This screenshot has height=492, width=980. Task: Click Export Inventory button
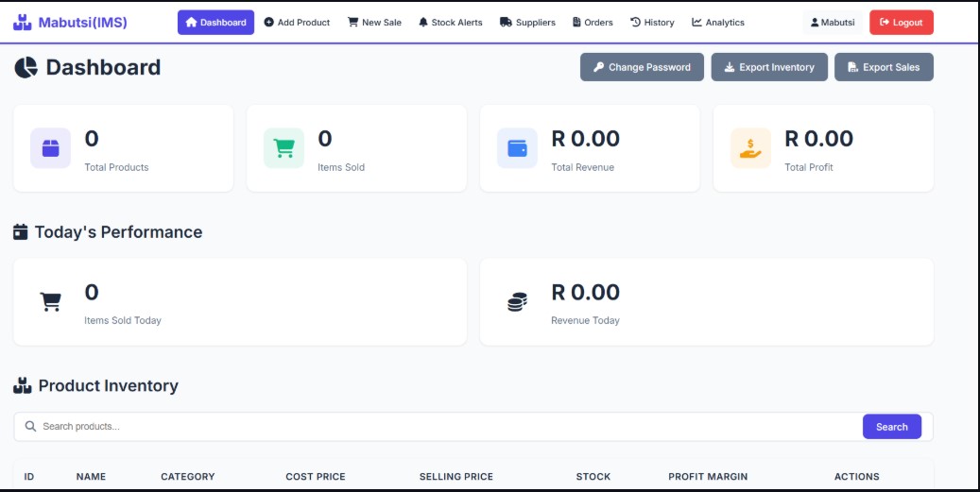pyautogui.click(x=769, y=67)
